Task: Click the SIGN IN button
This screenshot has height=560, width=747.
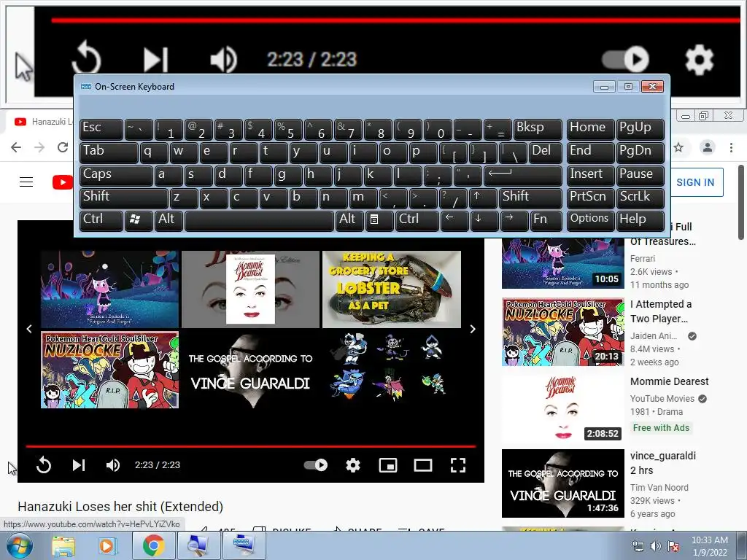Action: pos(695,182)
